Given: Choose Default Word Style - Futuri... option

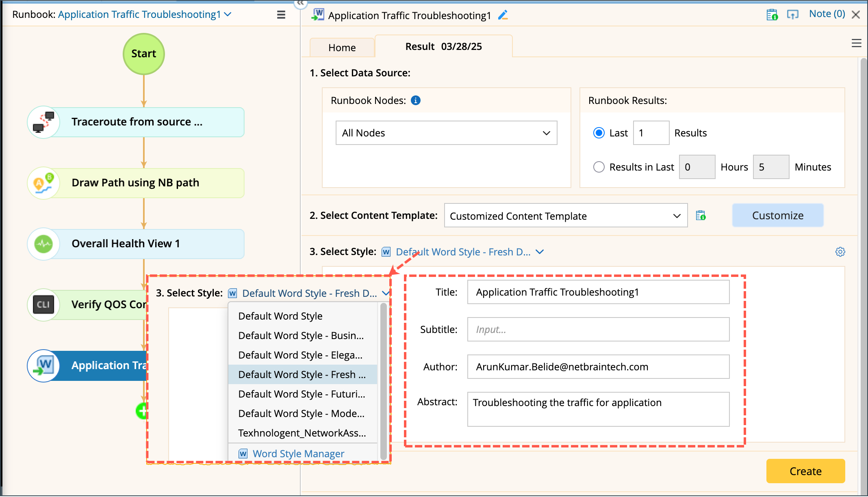Looking at the screenshot, I should point(302,394).
